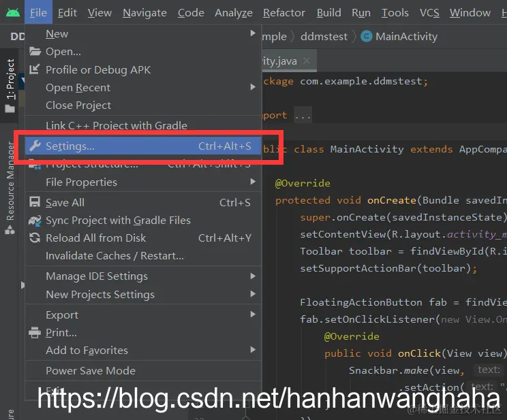Choose Export menu entry
Screen dimensions: 507x420
coord(143,314)
